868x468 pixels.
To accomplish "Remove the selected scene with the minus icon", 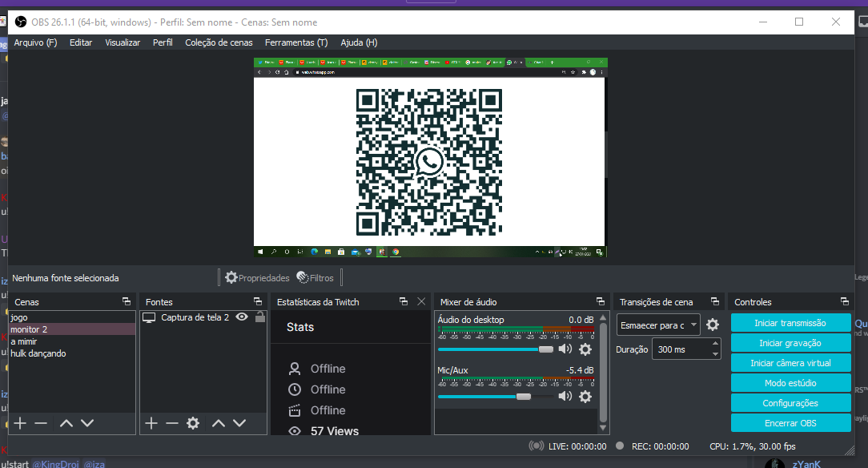I will point(41,423).
